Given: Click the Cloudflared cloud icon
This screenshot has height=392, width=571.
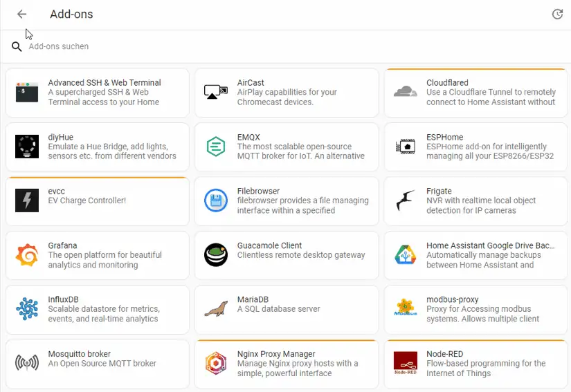Looking at the screenshot, I should 406,92.
